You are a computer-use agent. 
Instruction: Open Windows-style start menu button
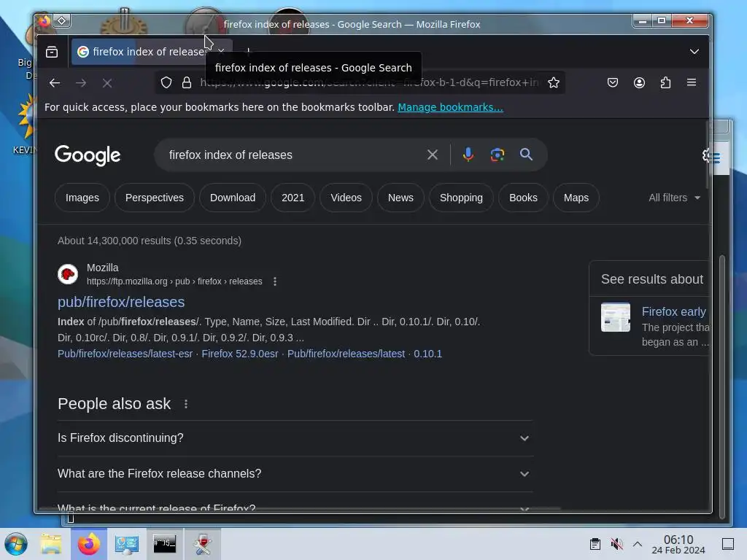(16, 544)
